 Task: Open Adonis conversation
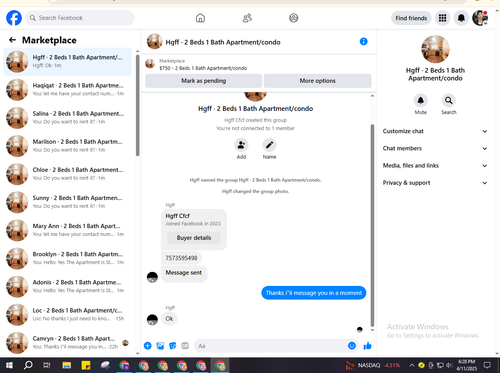(67, 287)
